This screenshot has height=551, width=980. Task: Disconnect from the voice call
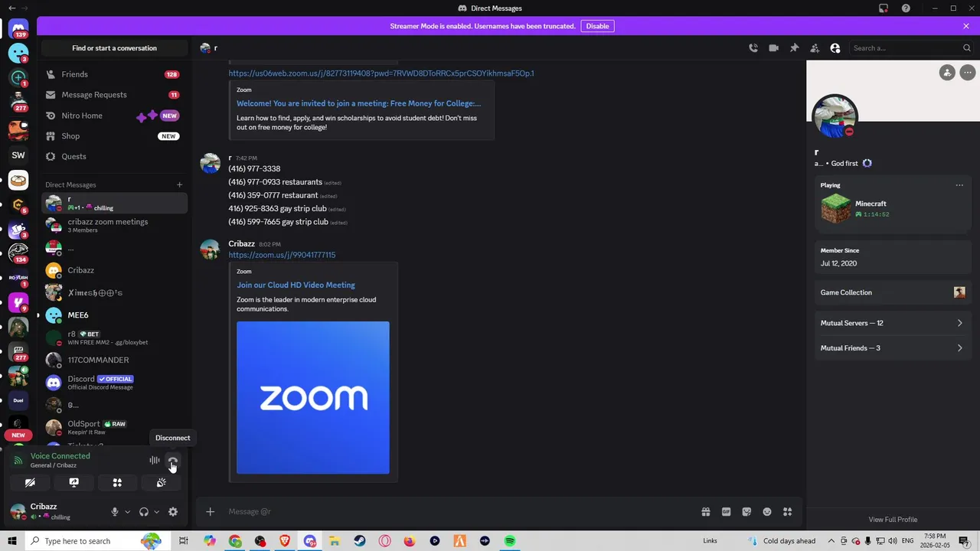(x=172, y=461)
